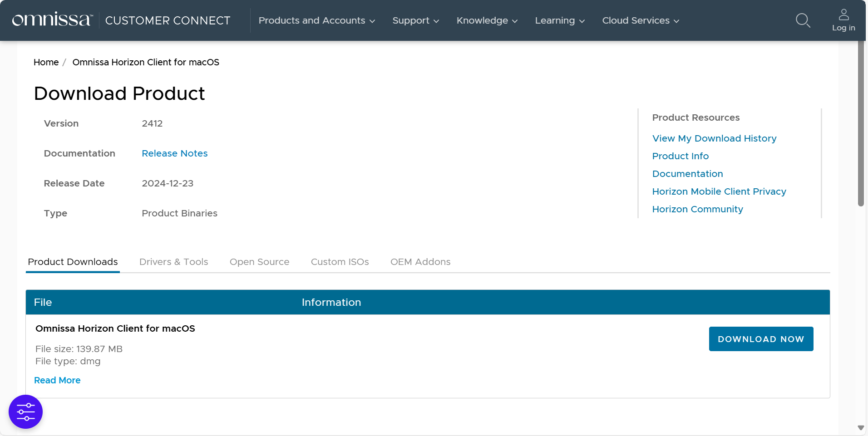This screenshot has height=436, width=868.
Task: Open the Release Notes link
Action: click(175, 153)
